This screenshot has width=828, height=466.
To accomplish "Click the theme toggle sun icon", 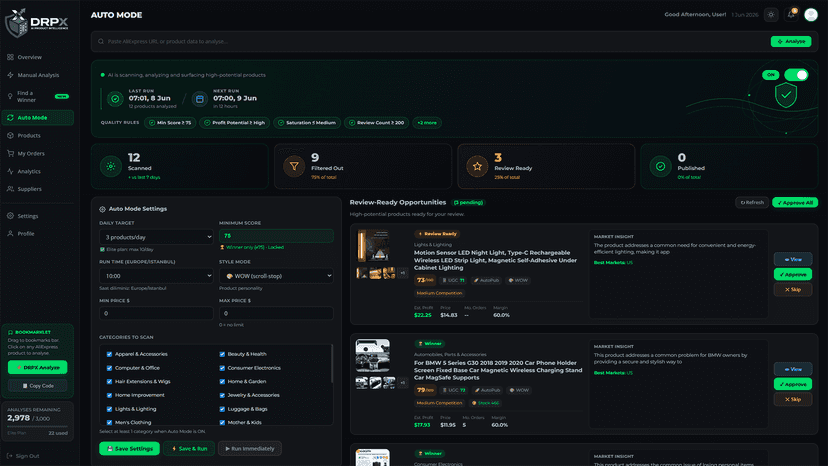I will point(771,15).
